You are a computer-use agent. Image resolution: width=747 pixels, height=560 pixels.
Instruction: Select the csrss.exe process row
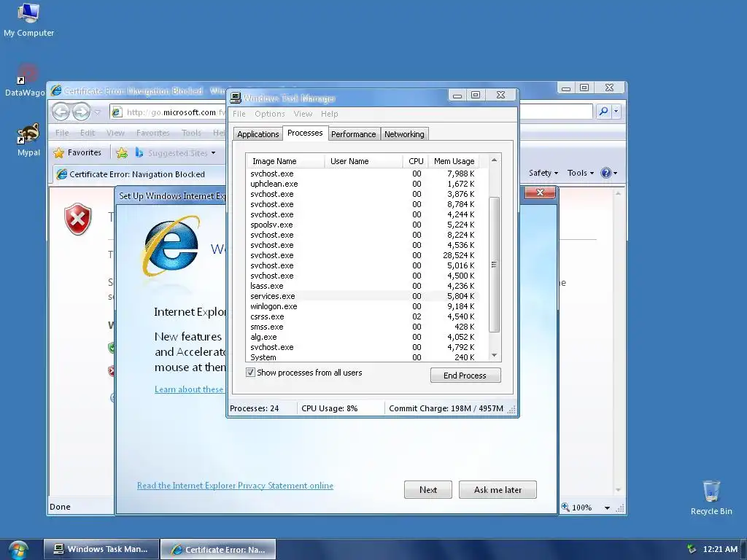tap(362, 316)
